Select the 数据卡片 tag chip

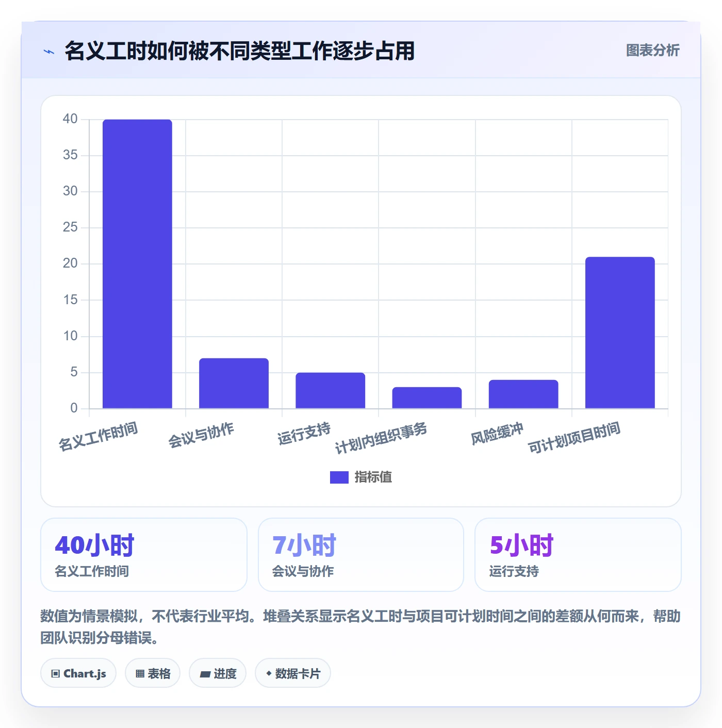coord(293,673)
